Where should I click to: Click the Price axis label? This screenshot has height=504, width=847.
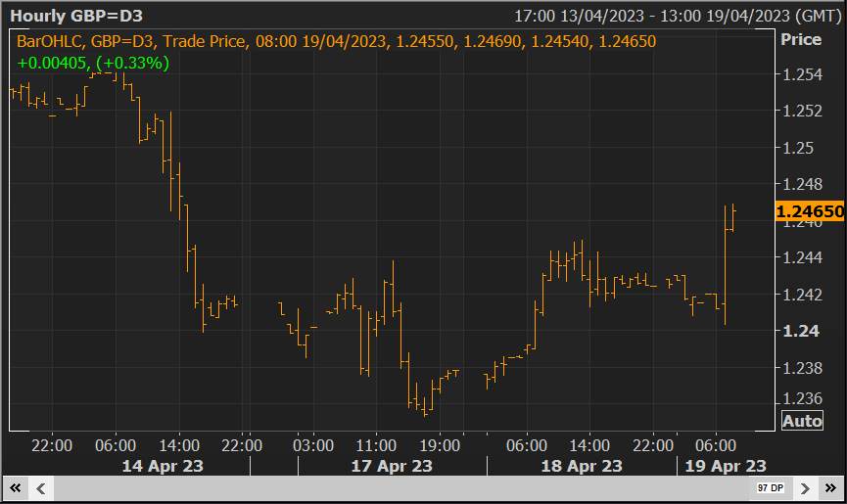point(801,39)
